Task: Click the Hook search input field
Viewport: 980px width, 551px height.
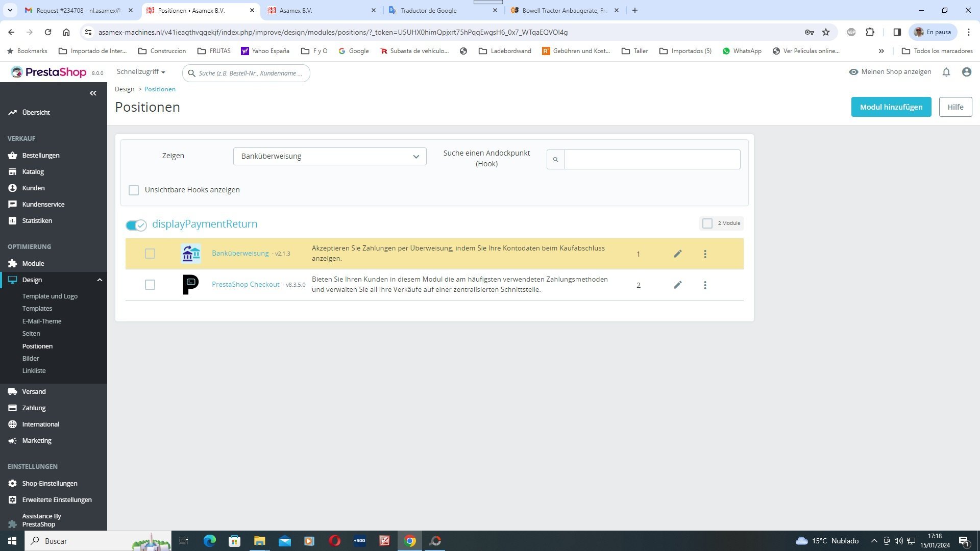Action: [652, 159]
